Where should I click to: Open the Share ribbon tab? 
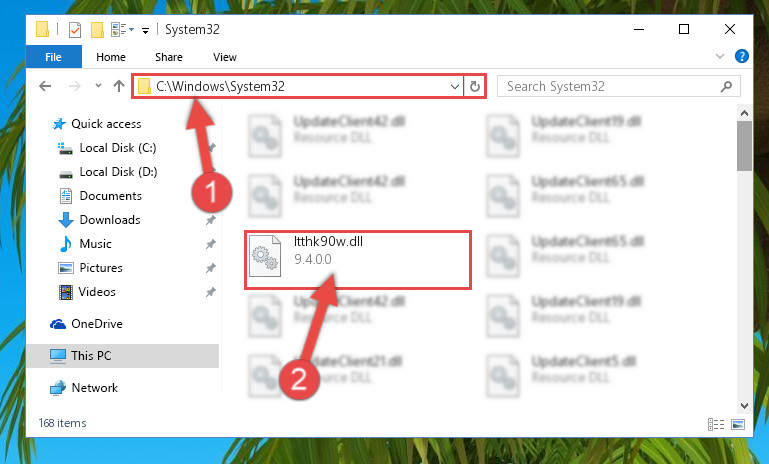(169, 57)
